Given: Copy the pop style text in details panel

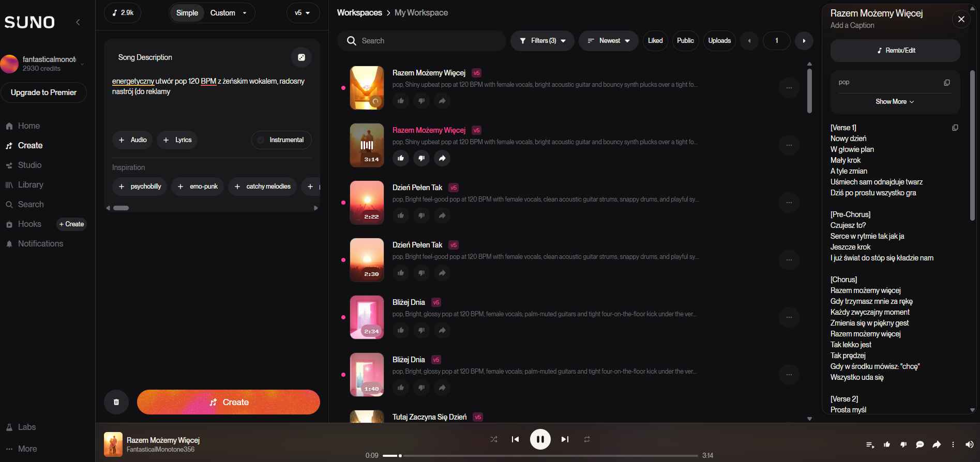Looking at the screenshot, I should click(x=947, y=83).
